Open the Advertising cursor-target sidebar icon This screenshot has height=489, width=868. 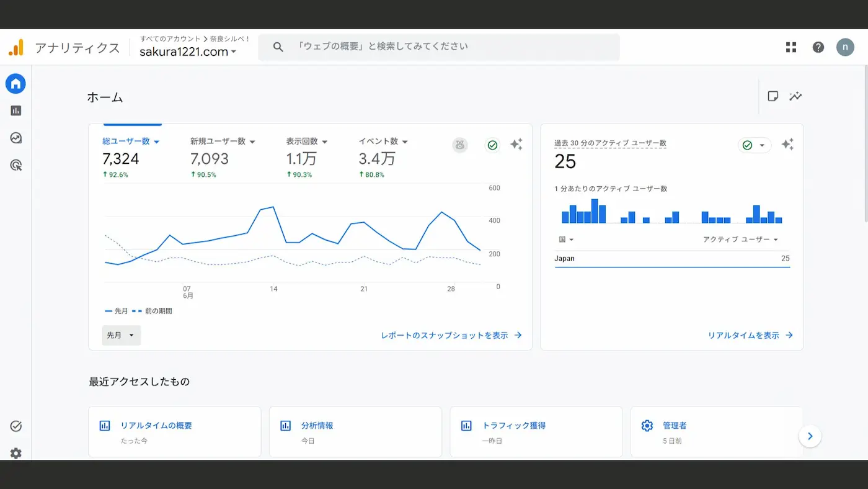pos(15,165)
